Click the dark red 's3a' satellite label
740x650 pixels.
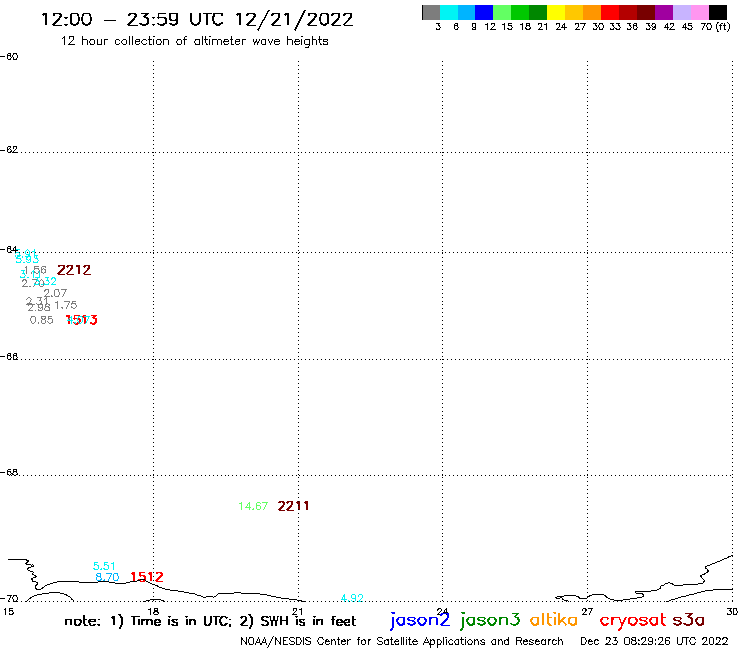(x=688, y=620)
